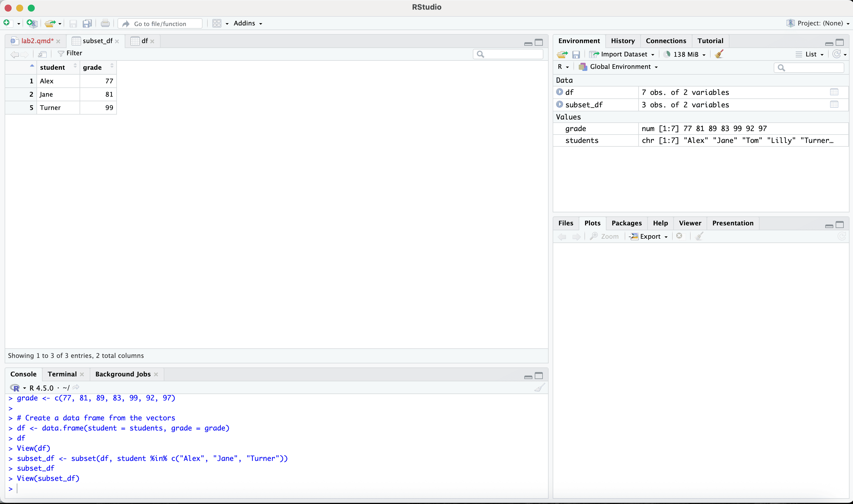Click the Show in new window icon
Viewport: 853px width, 504px height.
(x=43, y=54)
